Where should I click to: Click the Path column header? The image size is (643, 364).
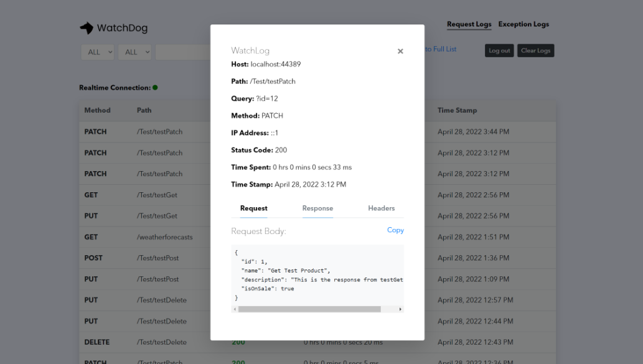(x=144, y=110)
